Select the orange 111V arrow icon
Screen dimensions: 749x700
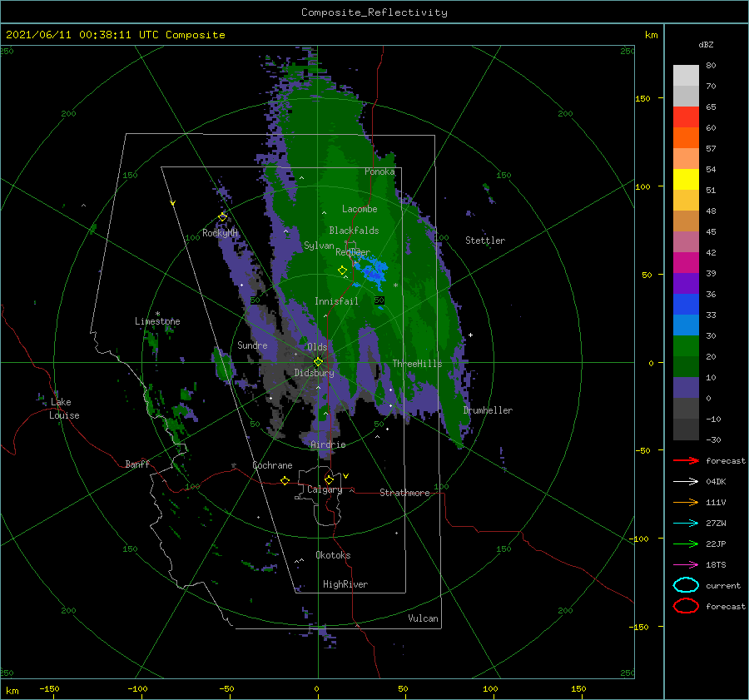coord(686,502)
